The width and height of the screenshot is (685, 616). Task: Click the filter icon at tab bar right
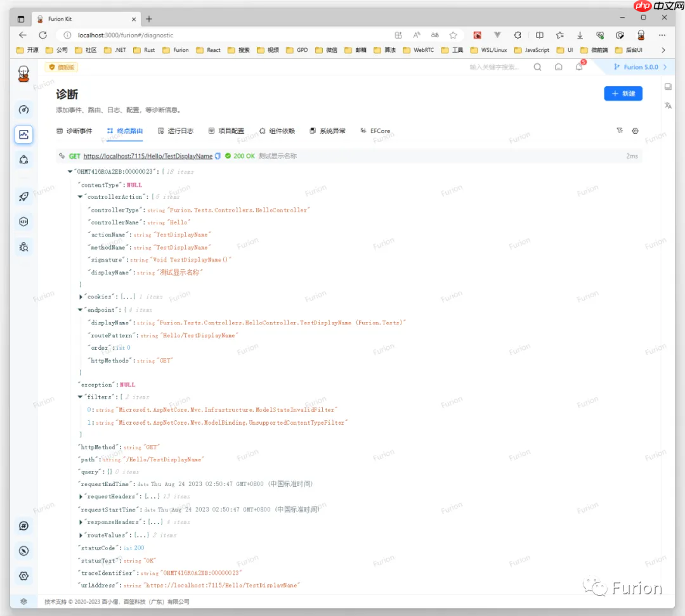(620, 131)
